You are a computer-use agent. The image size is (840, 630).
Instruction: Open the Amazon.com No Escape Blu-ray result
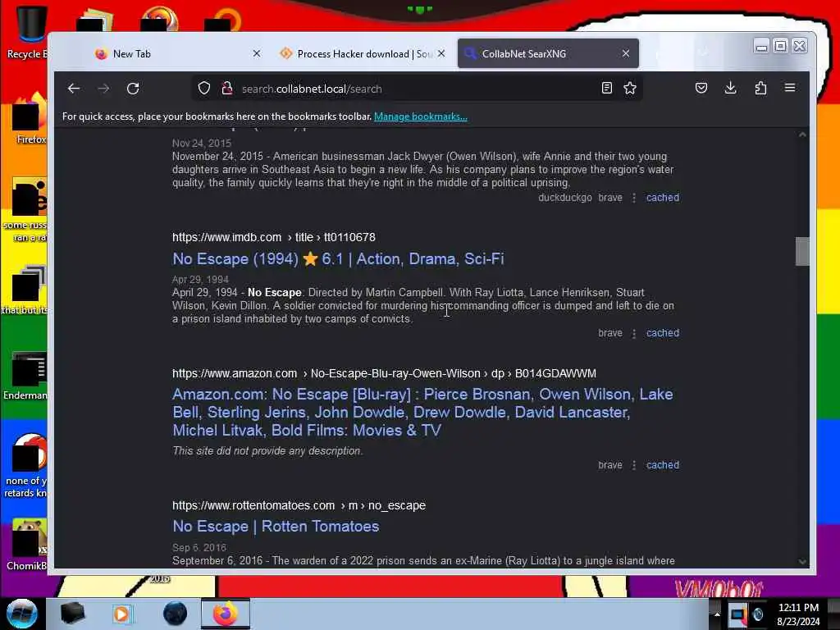pyautogui.click(x=422, y=412)
